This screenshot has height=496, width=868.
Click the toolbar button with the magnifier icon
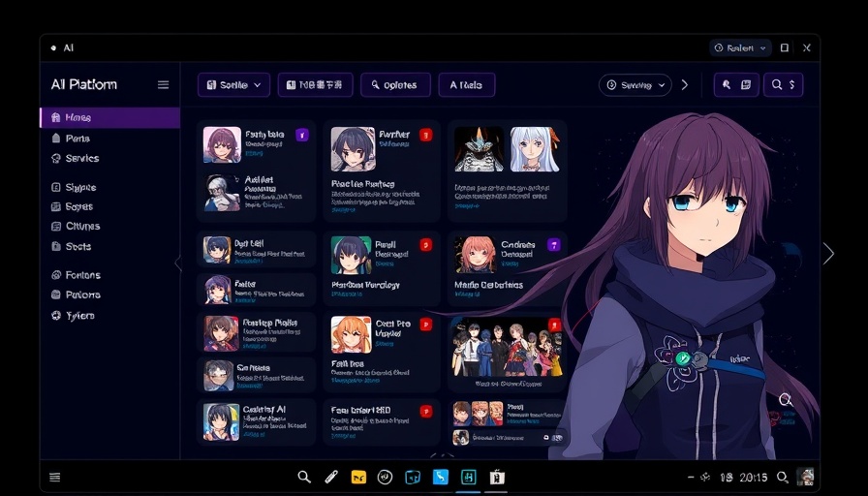[x=395, y=85]
